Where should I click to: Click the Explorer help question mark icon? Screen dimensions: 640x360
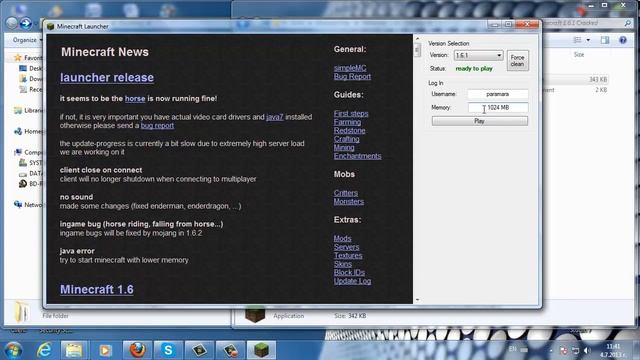(622, 40)
